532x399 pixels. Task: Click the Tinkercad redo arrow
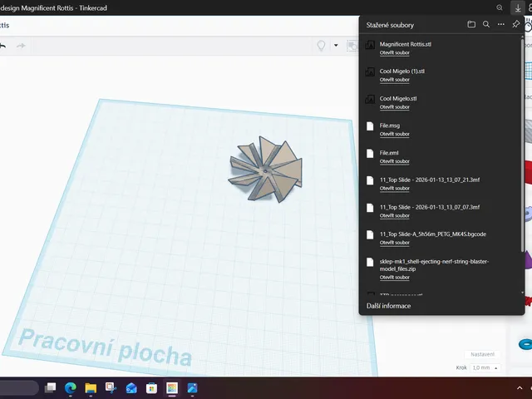21,46
